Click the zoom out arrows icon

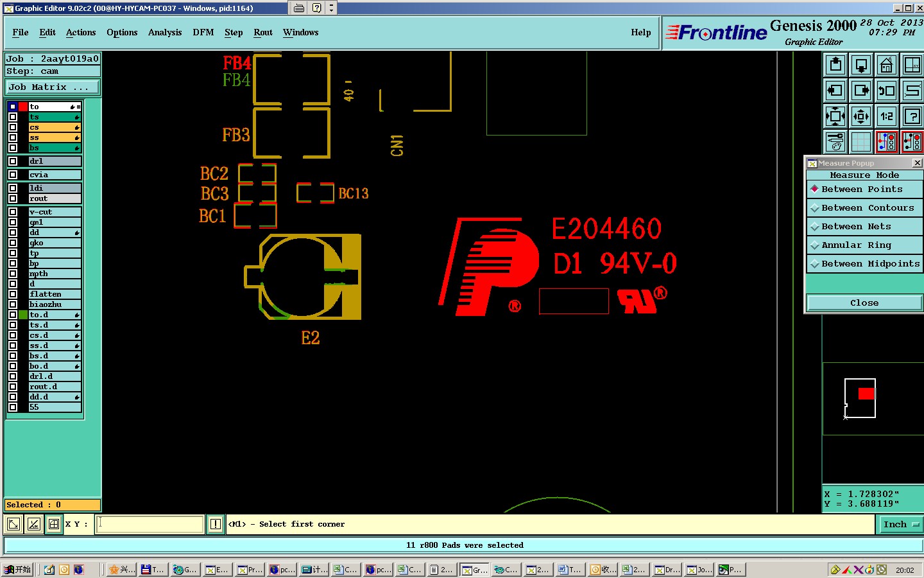coord(861,116)
